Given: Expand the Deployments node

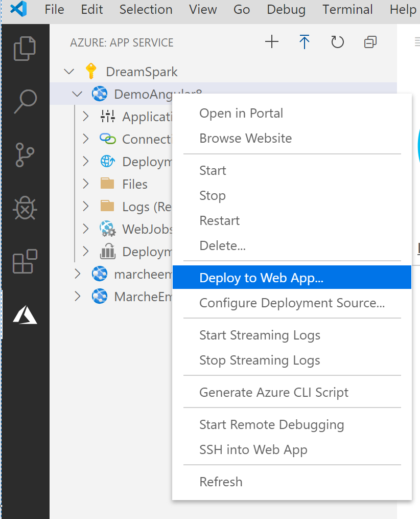Looking at the screenshot, I should click(x=86, y=161).
